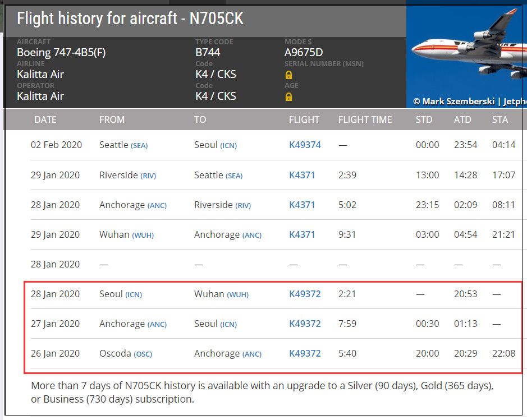
Task: Open K49372 flight from Seoul to Wuhan
Action: 305,294
